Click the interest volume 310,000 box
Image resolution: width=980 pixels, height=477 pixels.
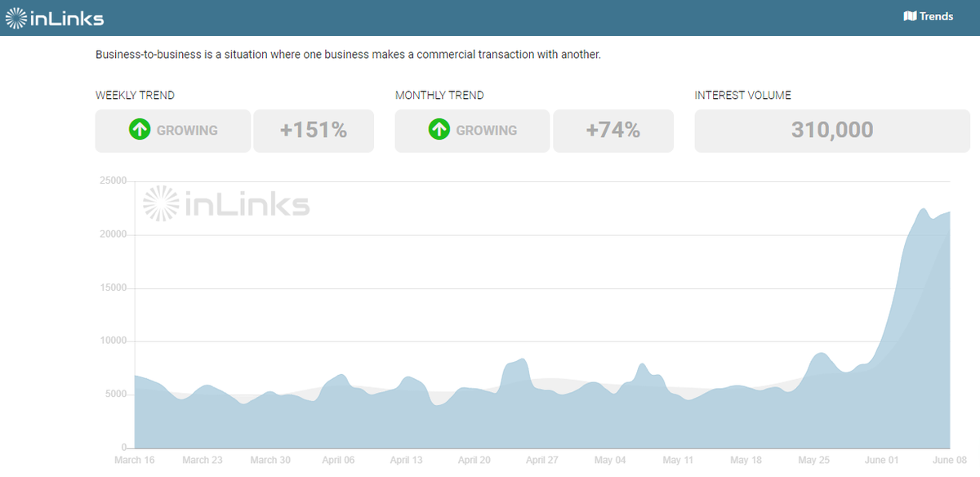pos(832,130)
